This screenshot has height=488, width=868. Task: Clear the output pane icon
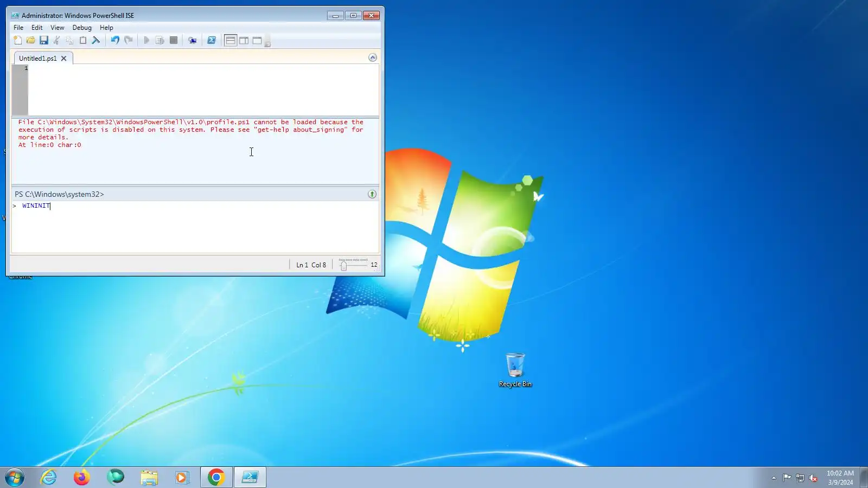(96, 40)
